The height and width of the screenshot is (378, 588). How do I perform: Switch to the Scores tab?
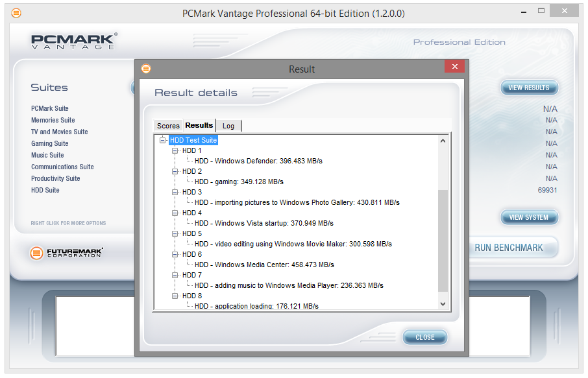(x=168, y=126)
